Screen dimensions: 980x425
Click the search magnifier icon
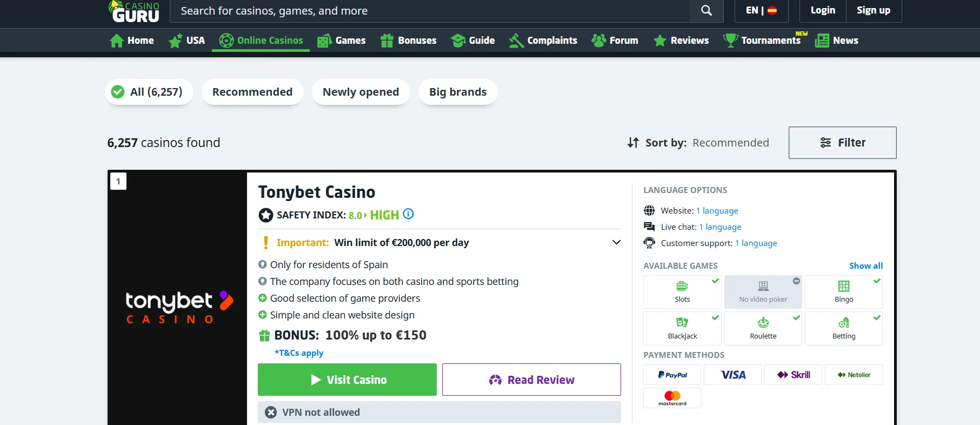click(x=706, y=11)
